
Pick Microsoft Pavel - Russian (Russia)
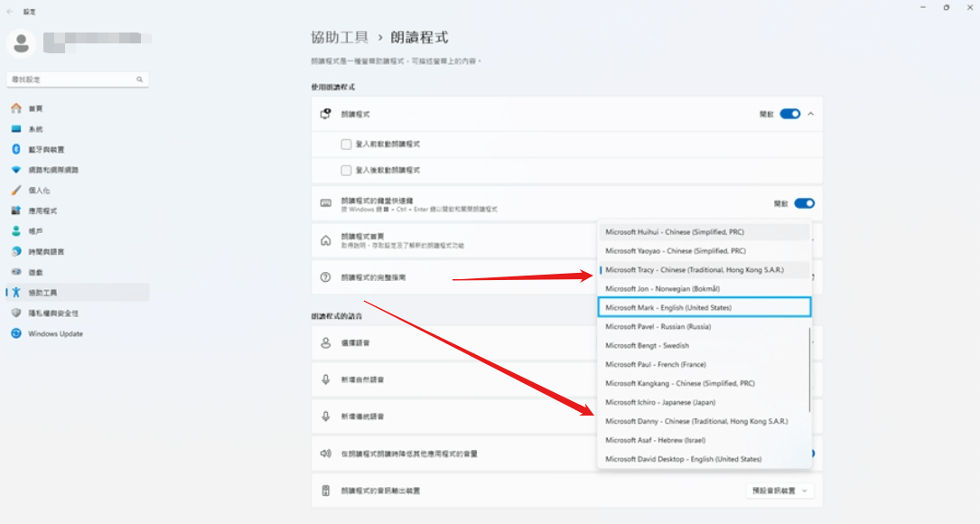[x=705, y=326]
